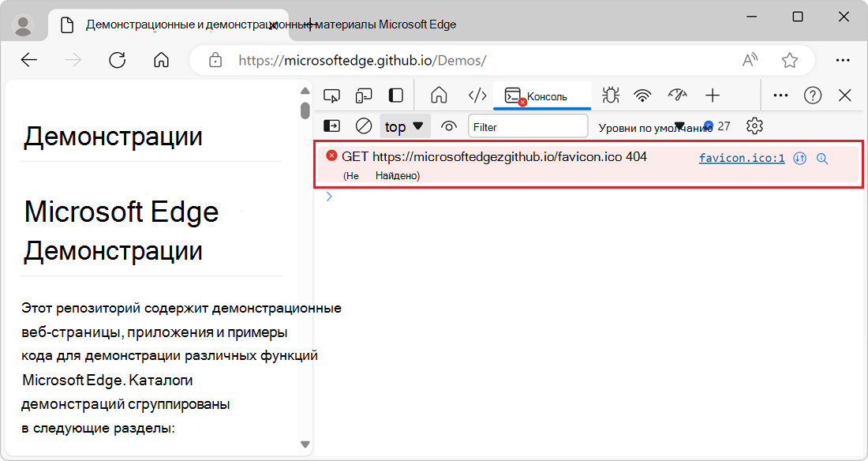
Task: Open the More Tools menu with plus icon
Action: [x=712, y=95]
